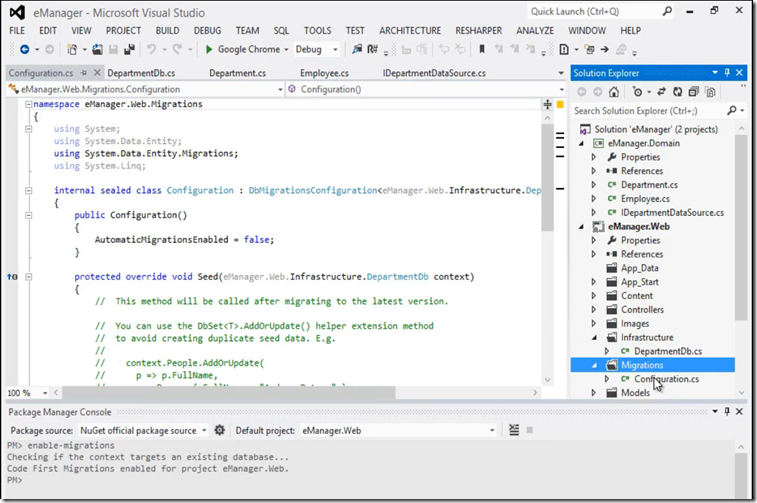Click the Pending Changes Filter icon
The width and height of the screenshot is (757, 503).
637,92
